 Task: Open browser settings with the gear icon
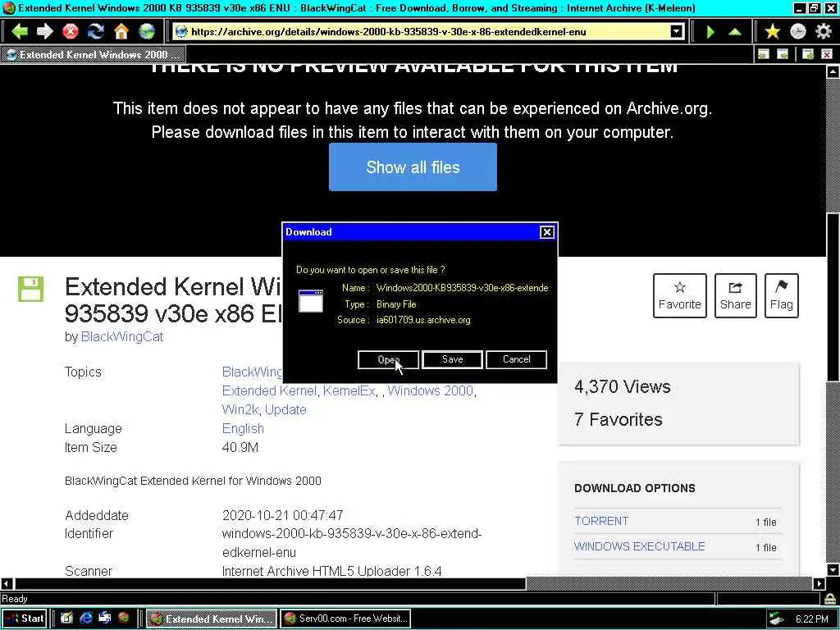point(824,32)
